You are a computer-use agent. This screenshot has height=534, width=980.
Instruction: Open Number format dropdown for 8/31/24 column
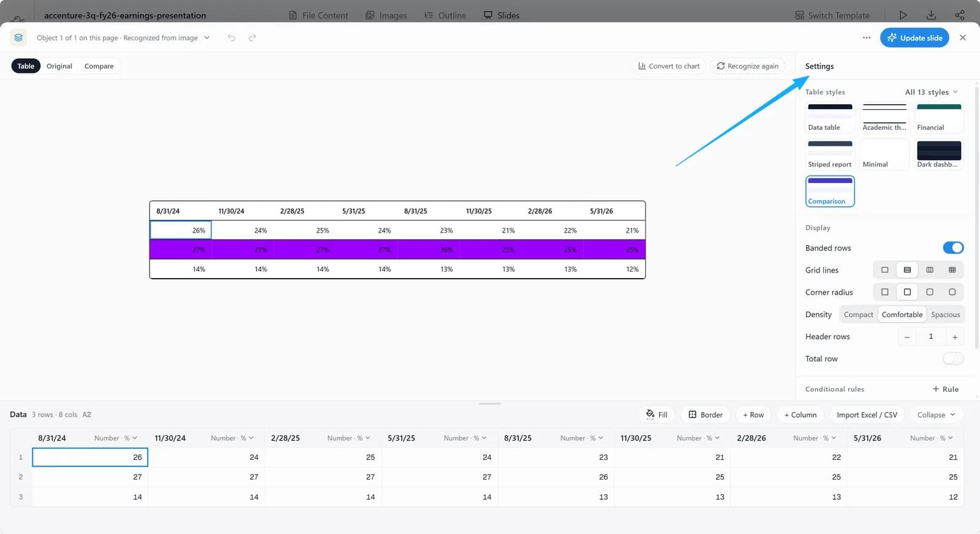[116, 438]
